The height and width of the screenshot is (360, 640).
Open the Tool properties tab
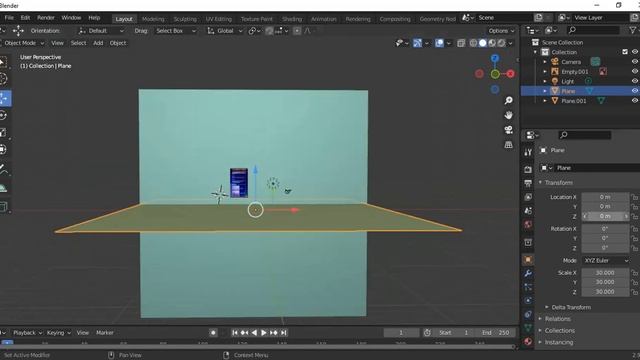(528, 152)
